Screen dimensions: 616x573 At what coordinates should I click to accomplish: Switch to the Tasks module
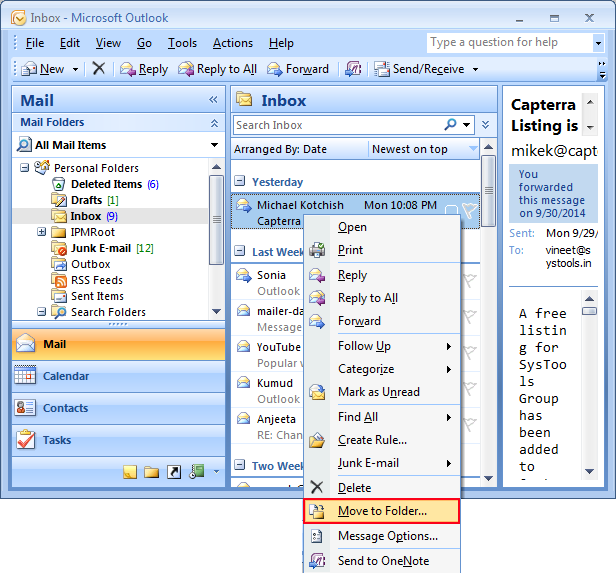[118, 440]
